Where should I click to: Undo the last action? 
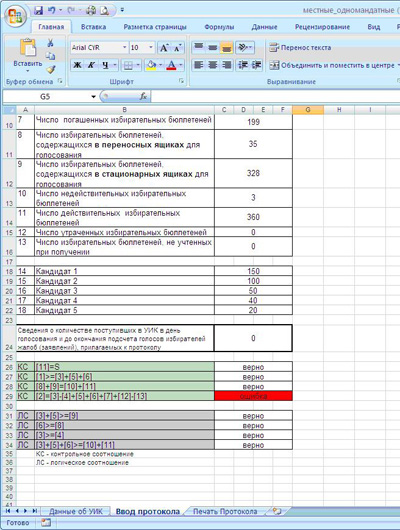(51, 10)
